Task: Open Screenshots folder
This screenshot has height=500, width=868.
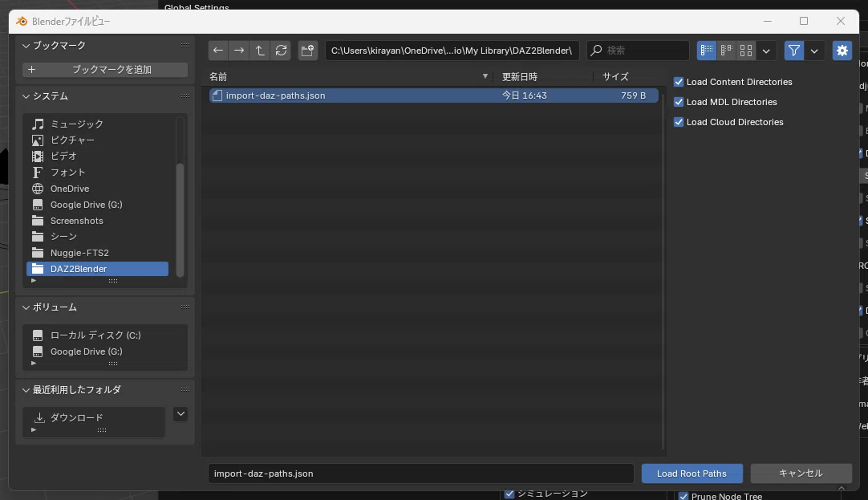Action: point(97,221)
